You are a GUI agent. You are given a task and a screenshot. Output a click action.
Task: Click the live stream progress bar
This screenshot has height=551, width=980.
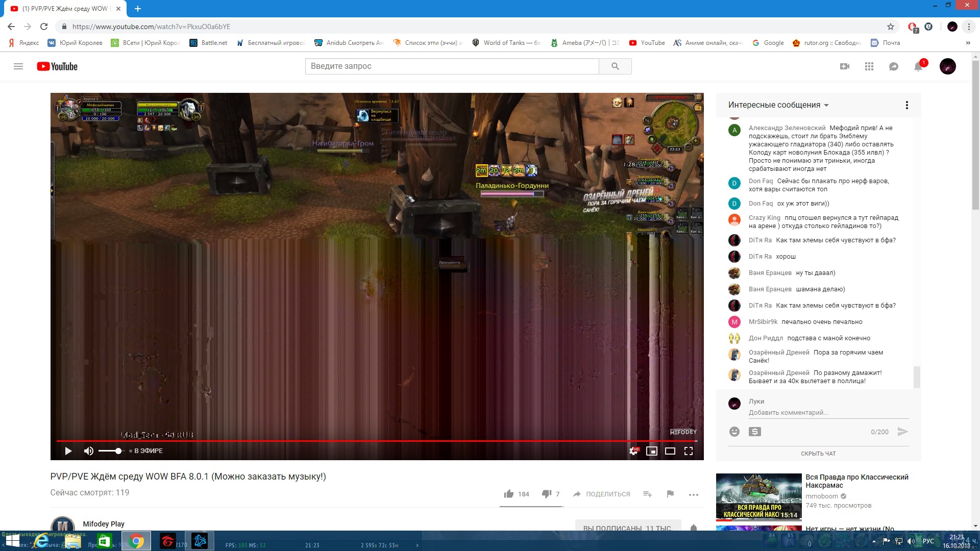point(377,440)
